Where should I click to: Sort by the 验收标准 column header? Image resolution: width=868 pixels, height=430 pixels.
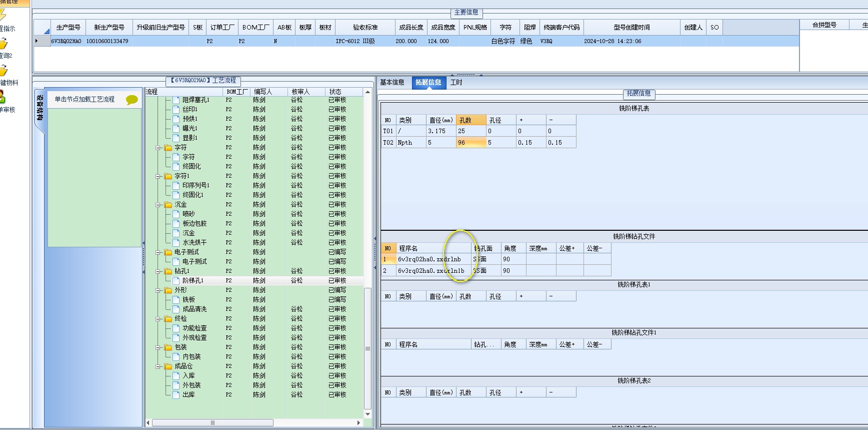(x=365, y=28)
